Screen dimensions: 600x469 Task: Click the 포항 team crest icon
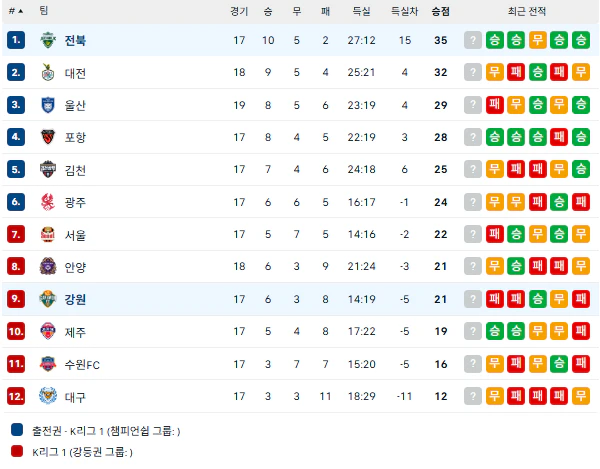click(48, 137)
